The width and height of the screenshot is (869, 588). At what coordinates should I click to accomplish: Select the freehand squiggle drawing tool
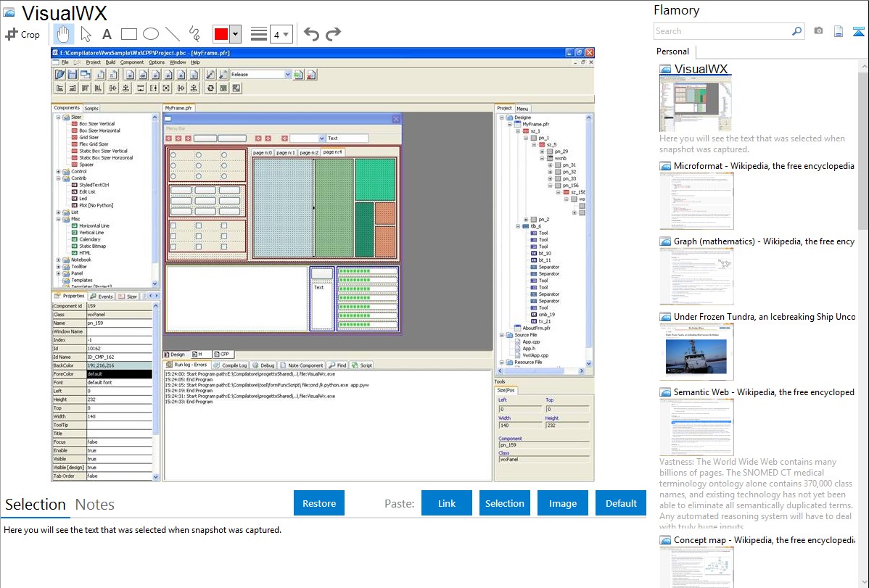(x=194, y=34)
